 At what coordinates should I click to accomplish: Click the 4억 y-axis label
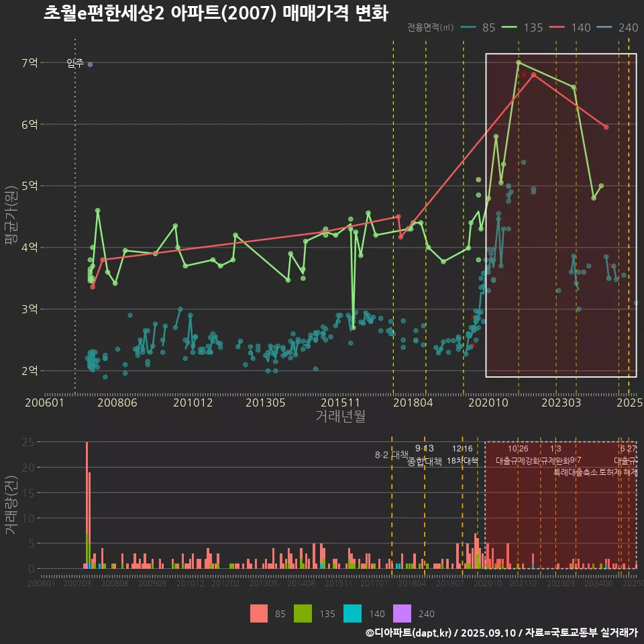30,248
